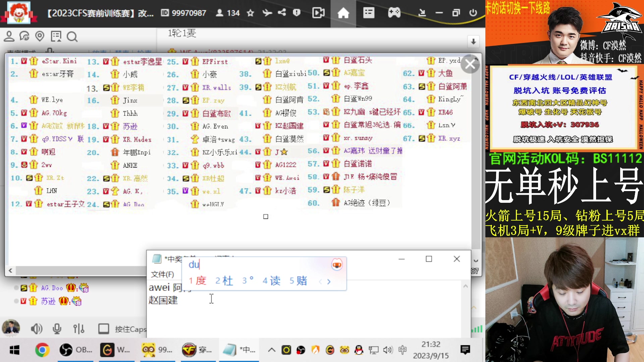Select IME candidate 2 杜

pyautogui.click(x=224, y=281)
